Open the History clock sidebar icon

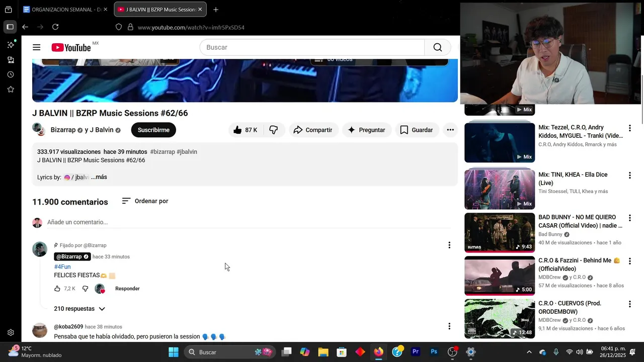pos(11,74)
